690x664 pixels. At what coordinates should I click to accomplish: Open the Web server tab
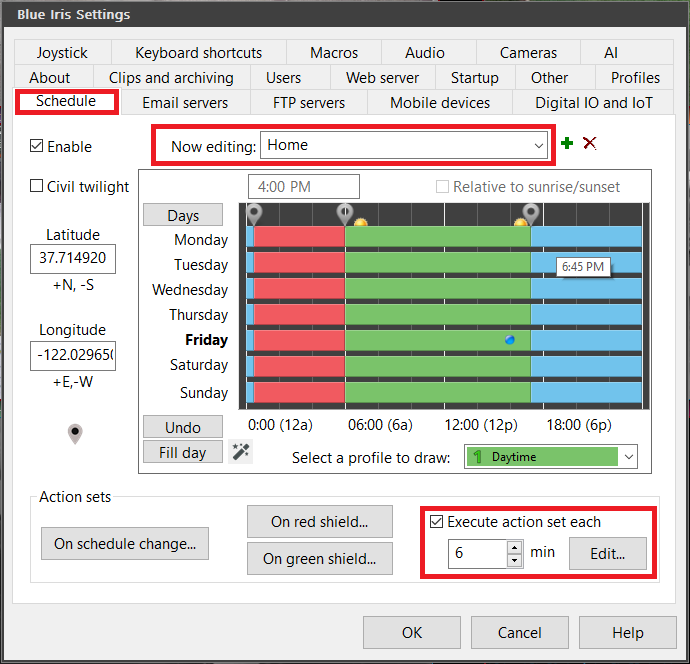[382, 78]
